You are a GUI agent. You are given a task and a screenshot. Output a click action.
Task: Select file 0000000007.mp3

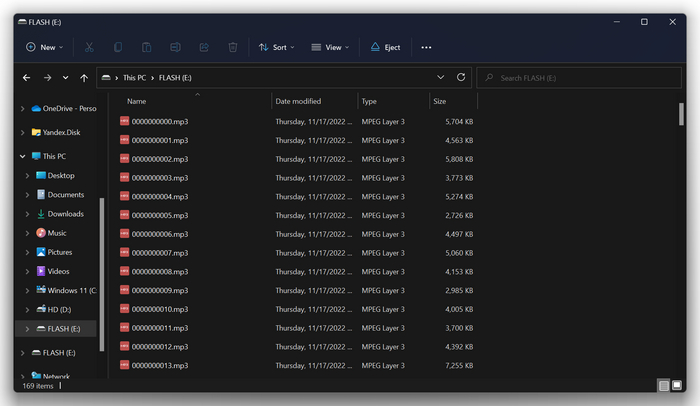[160, 253]
